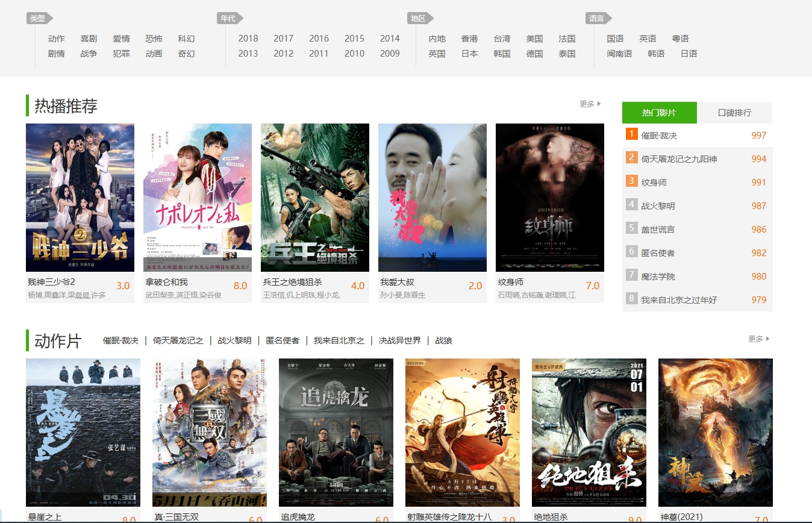Open the 兵王之绝境狙杀 poster
The image size is (812, 523).
point(315,198)
